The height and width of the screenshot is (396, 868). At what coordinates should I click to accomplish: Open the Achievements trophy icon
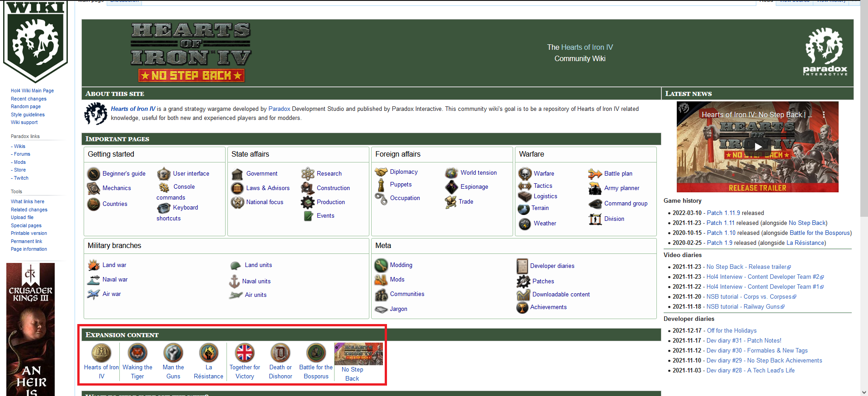[523, 307]
